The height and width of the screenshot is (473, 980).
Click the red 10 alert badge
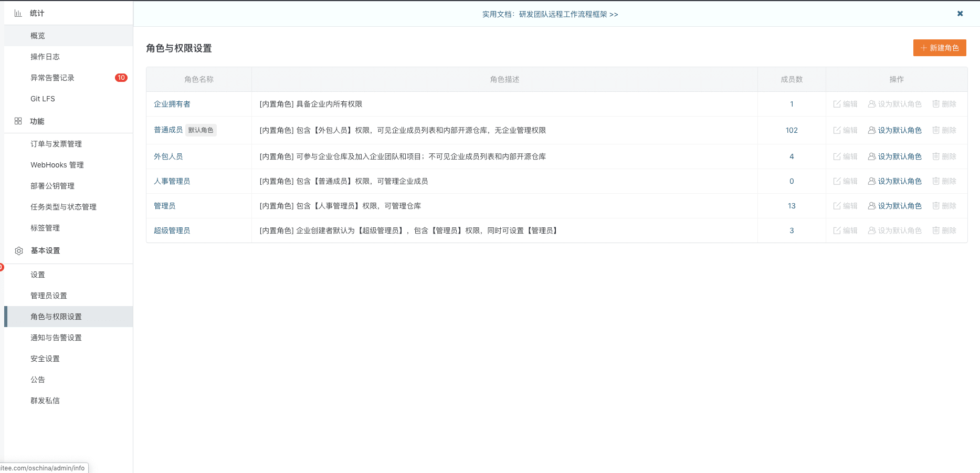pos(121,78)
